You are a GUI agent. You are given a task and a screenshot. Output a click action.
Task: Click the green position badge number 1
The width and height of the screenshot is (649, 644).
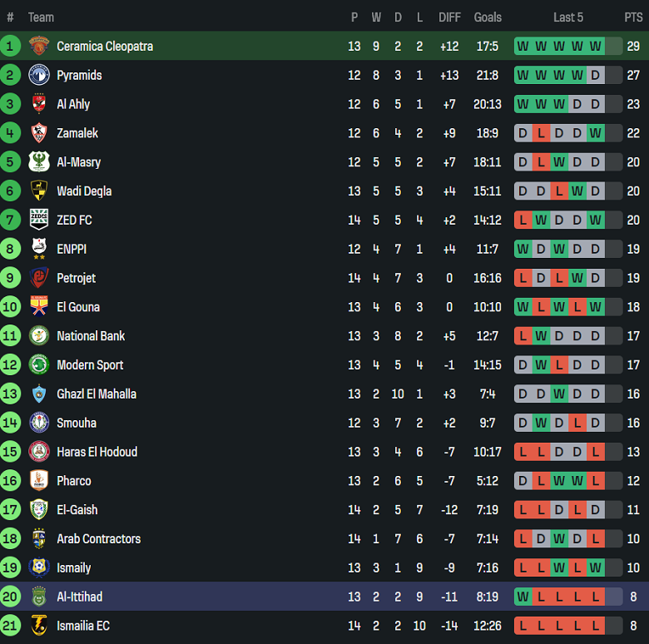pyautogui.click(x=11, y=46)
